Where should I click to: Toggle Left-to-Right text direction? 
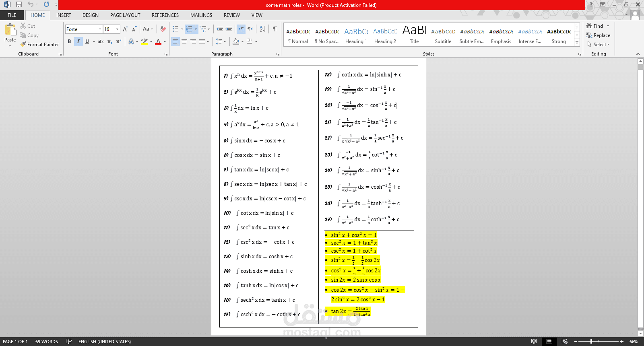pos(241,29)
